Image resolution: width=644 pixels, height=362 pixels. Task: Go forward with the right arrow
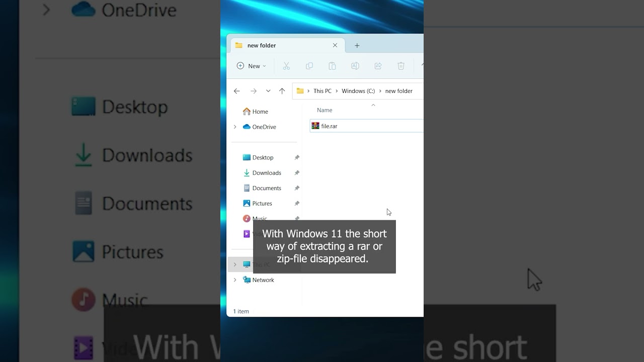click(x=254, y=91)
